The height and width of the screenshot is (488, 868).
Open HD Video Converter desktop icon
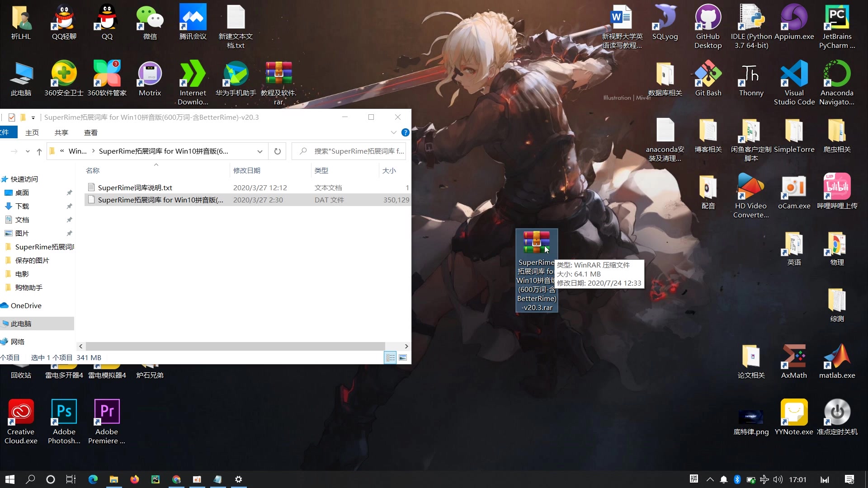click(751, 196)
